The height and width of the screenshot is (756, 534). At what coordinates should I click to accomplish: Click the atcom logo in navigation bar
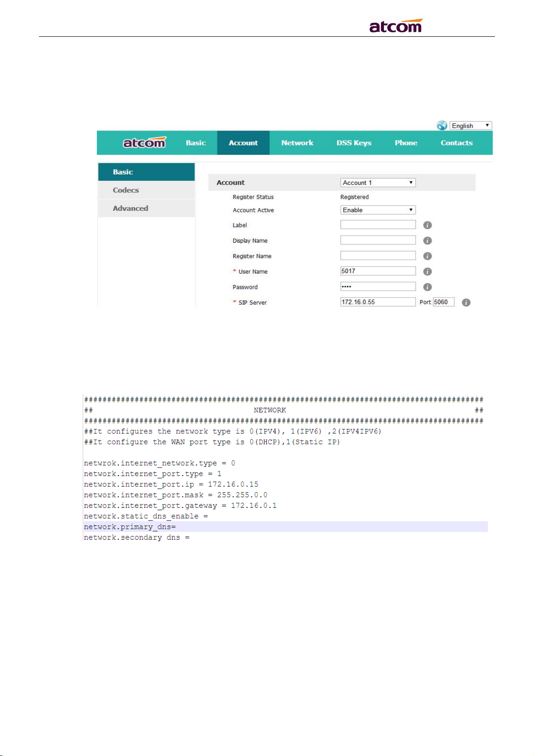coord(144,143)
